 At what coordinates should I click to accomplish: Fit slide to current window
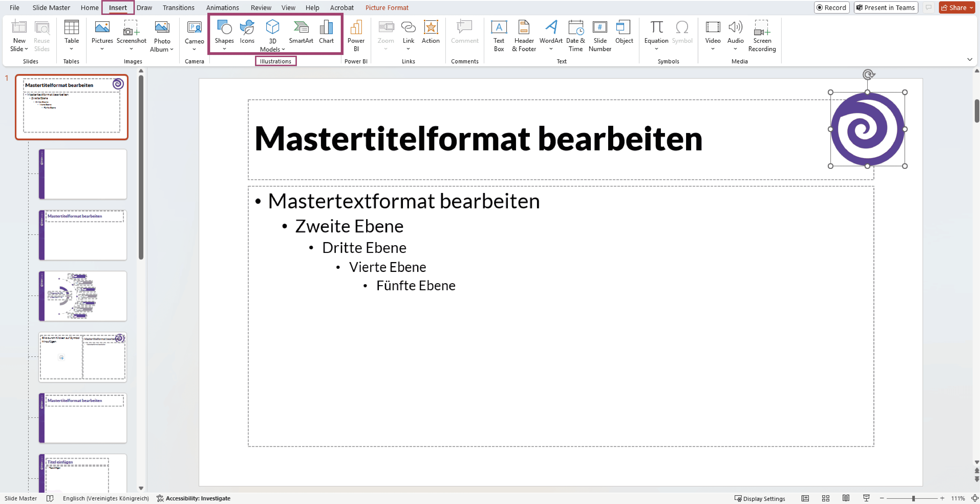pyautogui.click(x=974, y=498)
